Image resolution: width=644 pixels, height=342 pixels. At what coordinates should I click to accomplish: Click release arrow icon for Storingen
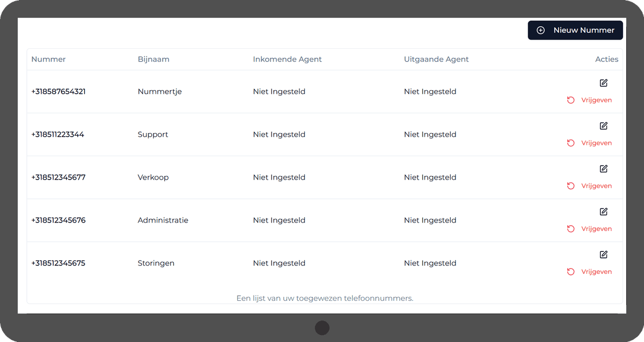tap(570, 272)
